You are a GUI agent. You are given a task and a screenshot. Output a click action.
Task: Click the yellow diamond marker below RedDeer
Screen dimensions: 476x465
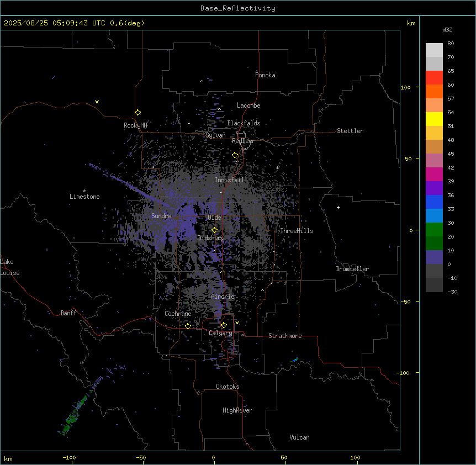tap(235, 155)
